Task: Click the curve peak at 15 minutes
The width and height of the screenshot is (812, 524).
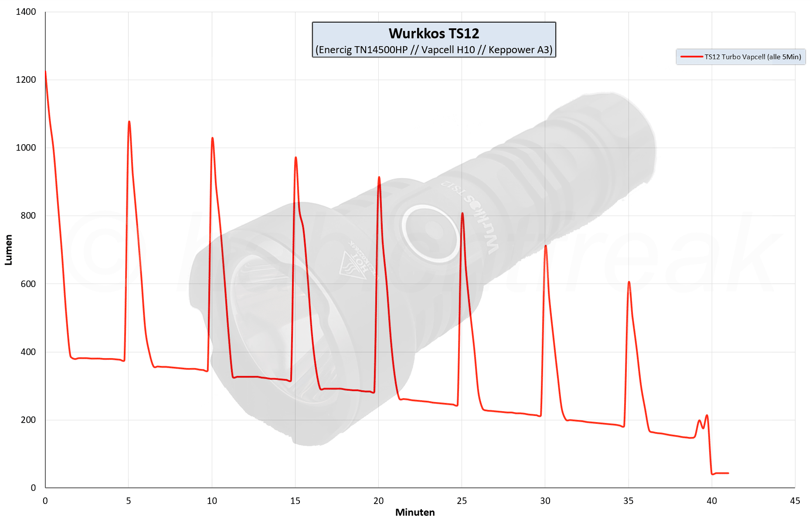Action: 296,158
